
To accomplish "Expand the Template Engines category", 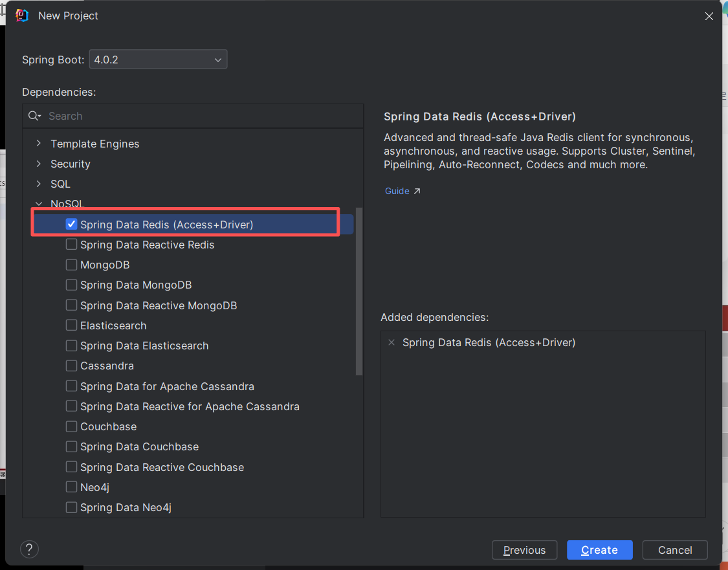I will (39, 144).
